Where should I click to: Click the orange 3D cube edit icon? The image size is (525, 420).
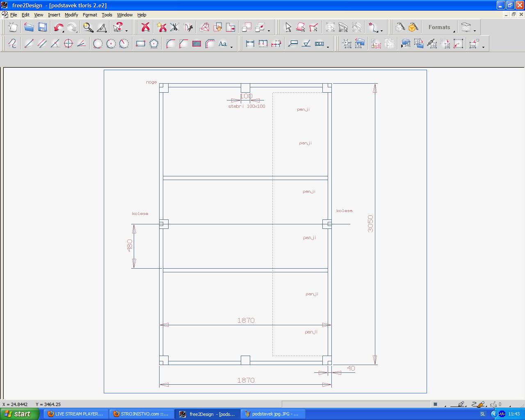coord(413,27)
